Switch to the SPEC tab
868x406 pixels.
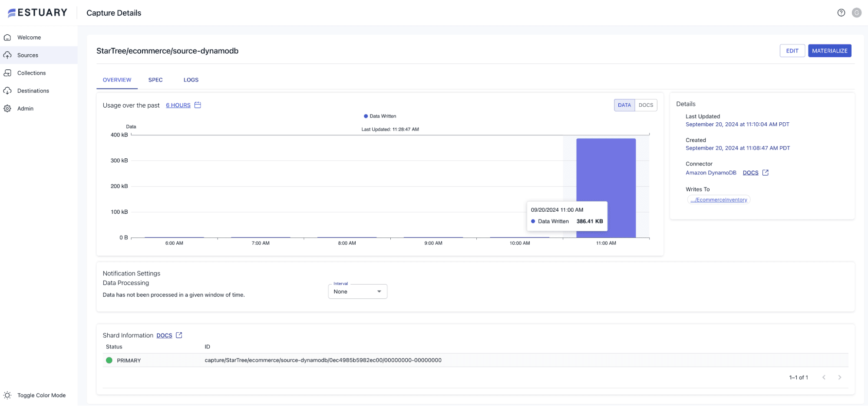tap(155, 80)
